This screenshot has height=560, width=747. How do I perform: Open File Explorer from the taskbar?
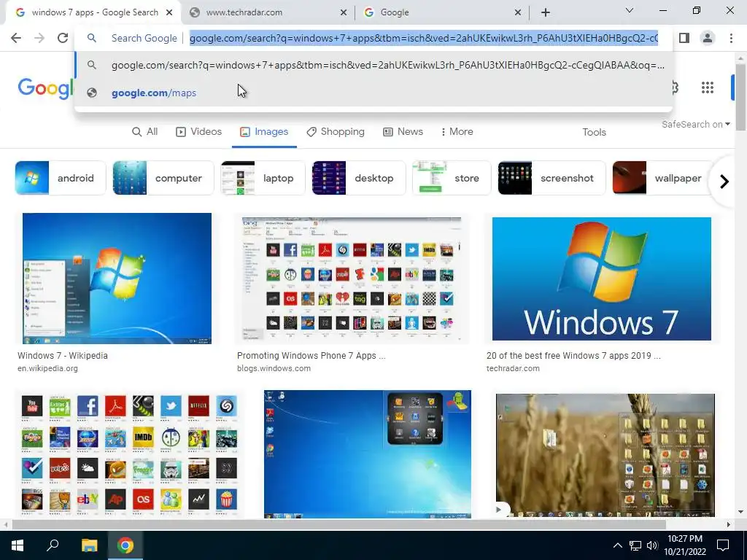coord(89,545)
